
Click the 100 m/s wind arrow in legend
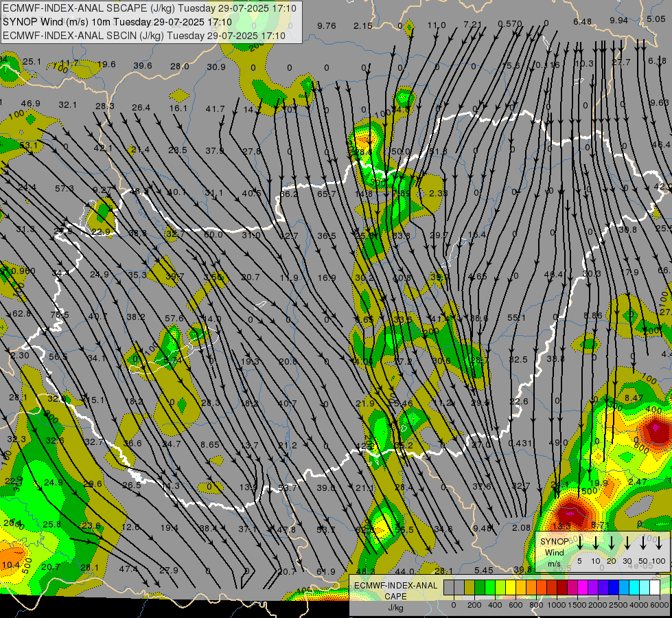tap(659, 542)
